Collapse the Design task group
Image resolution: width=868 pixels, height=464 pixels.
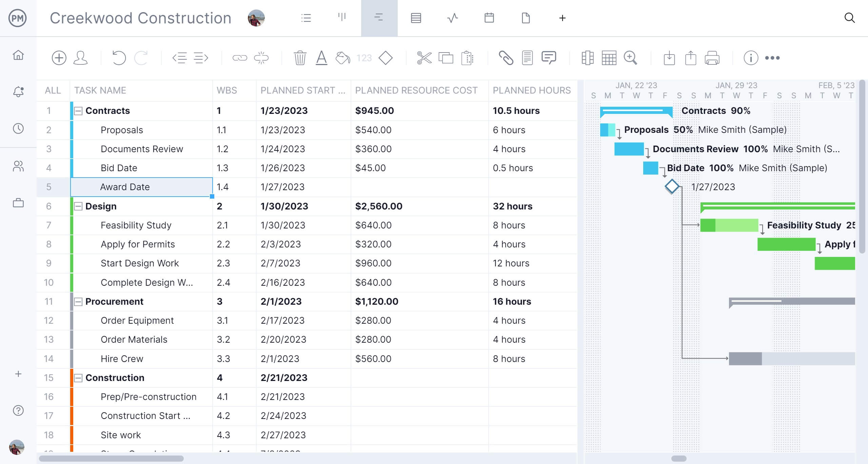pos(78,206)
